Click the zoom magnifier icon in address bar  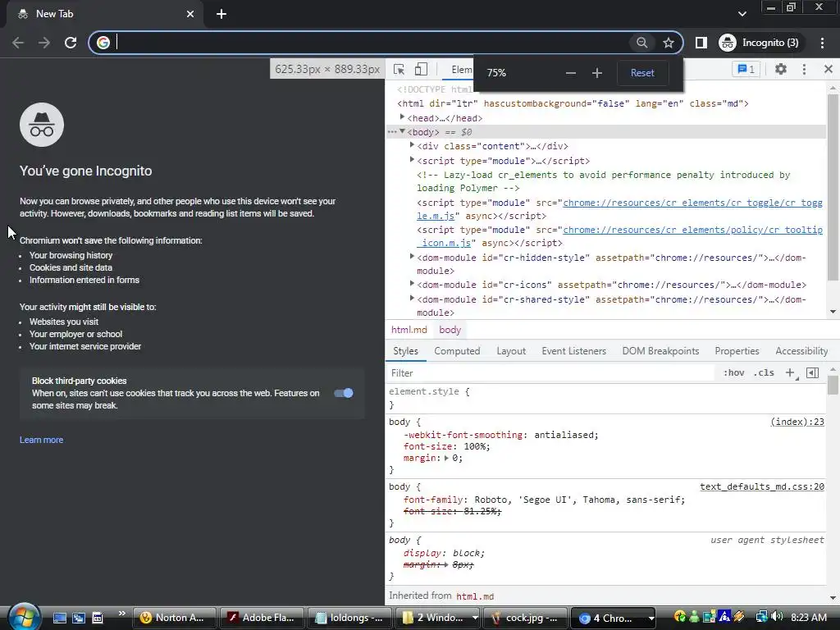click(641, 43)
